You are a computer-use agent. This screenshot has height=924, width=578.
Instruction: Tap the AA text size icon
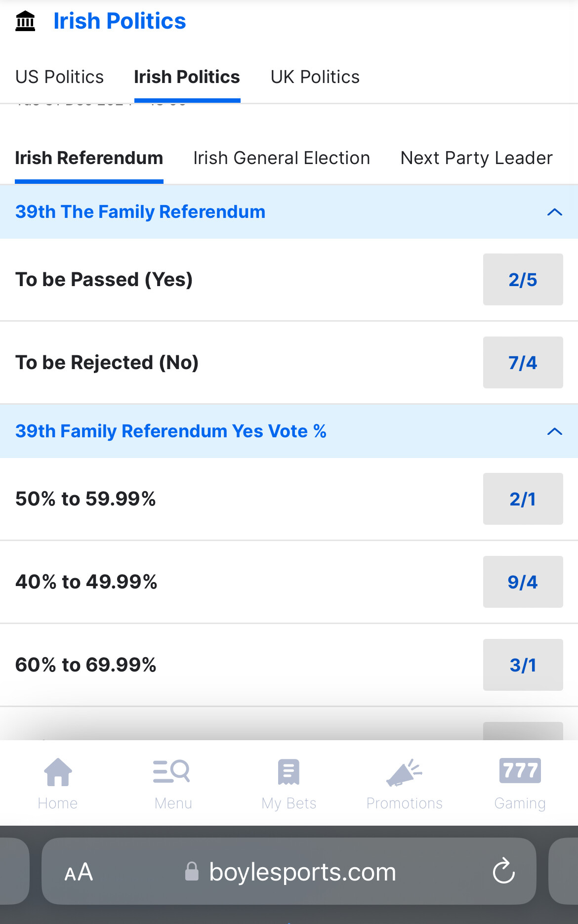(79, 872)
